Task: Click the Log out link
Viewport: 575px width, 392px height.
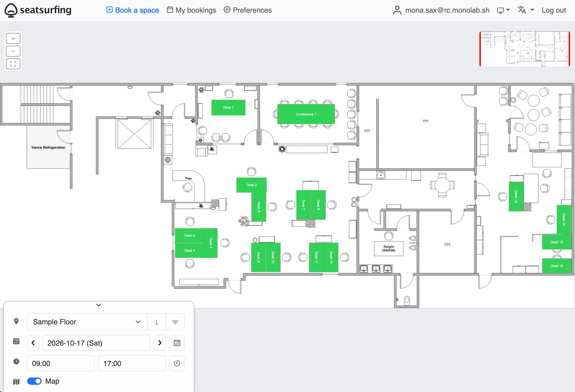Action: point(554,10)
